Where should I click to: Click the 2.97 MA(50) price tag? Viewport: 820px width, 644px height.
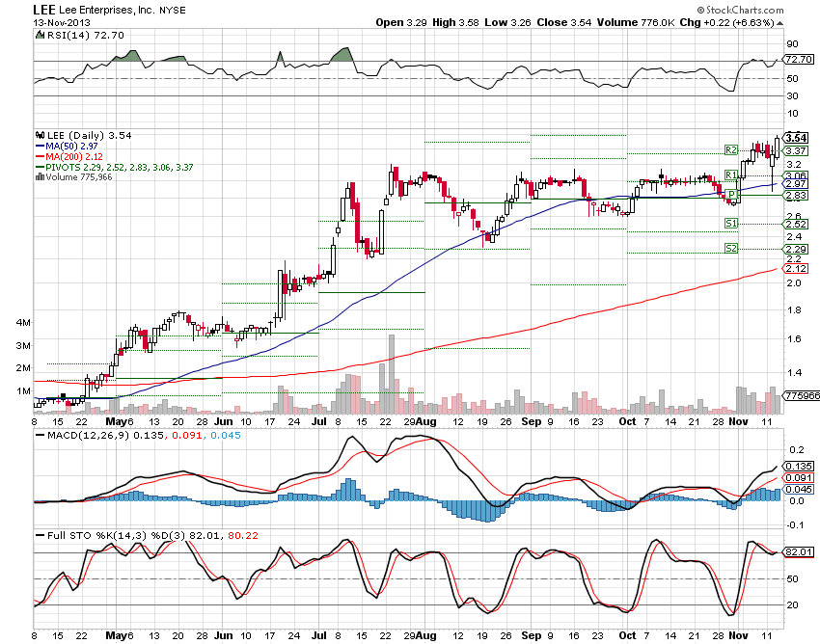[796, 184]
